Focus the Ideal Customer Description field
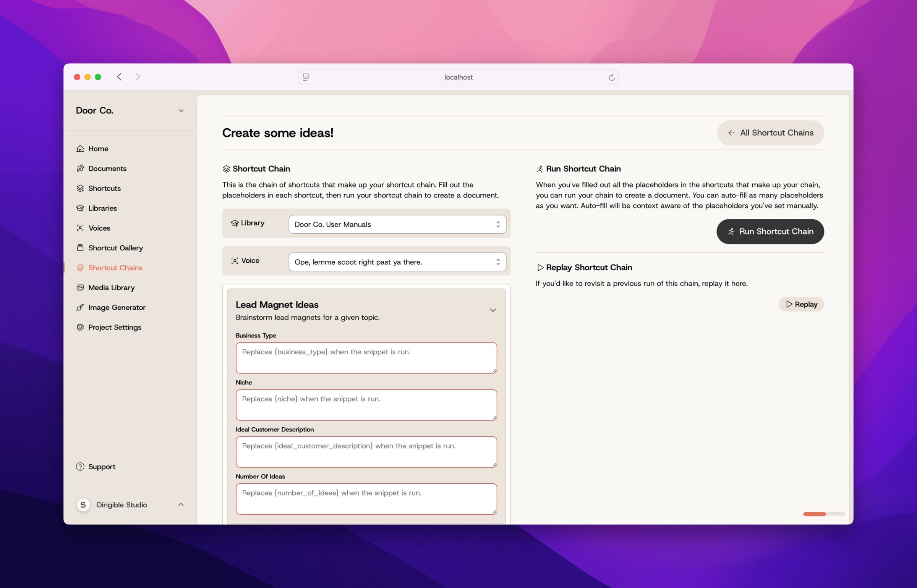Screen dimensions: 917x588 (366, 452)
